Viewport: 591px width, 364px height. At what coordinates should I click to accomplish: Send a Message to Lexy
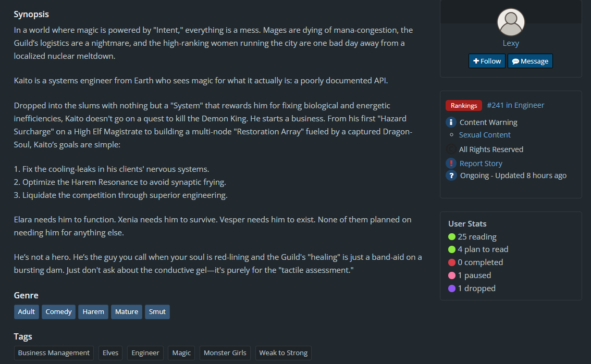[530, 61]
